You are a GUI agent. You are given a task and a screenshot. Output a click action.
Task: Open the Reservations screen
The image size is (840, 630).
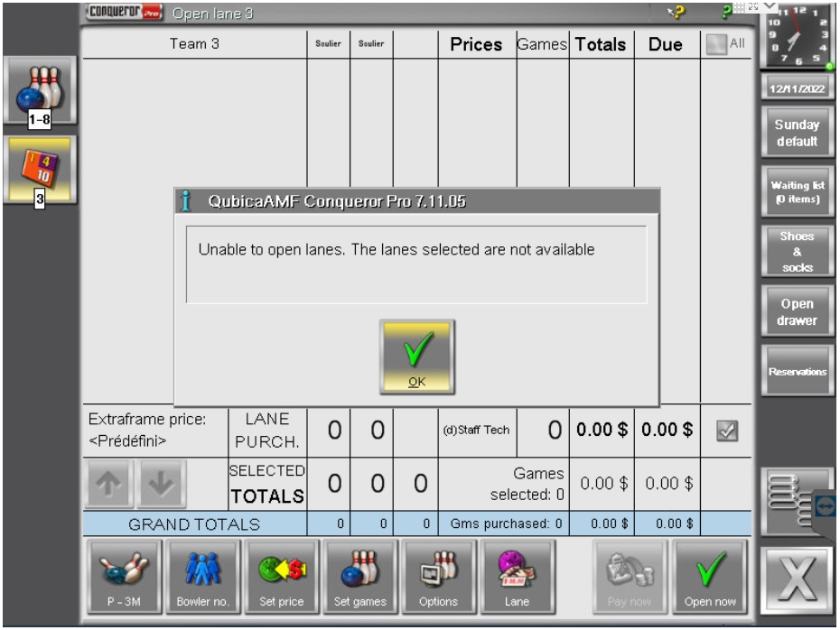pyautogui.click(x=798, y=371)
